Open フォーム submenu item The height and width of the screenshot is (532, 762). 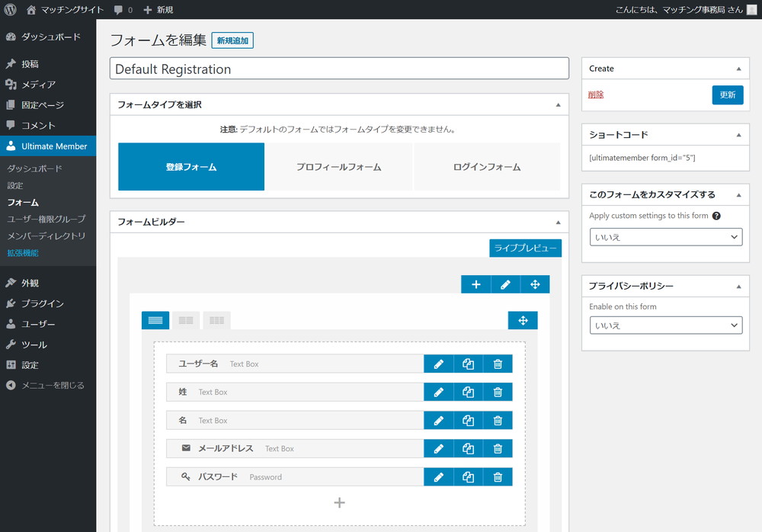[x=23, y=202]
